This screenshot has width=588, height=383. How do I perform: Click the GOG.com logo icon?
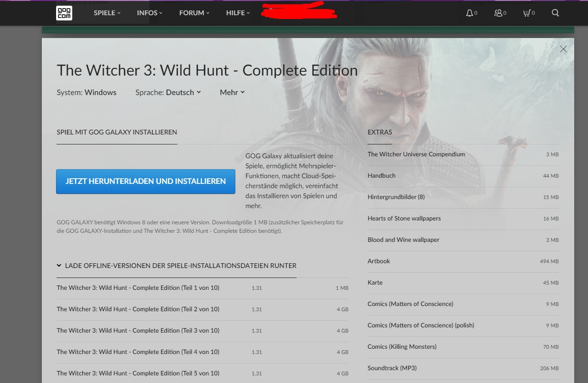(x=64, y=13)
